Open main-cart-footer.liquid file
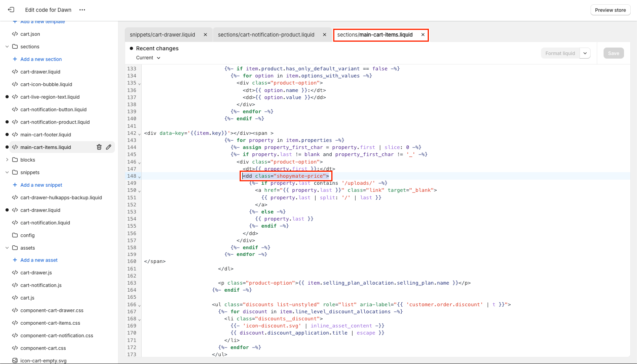Viewport: 637px width, 364px height. (46, 134)
